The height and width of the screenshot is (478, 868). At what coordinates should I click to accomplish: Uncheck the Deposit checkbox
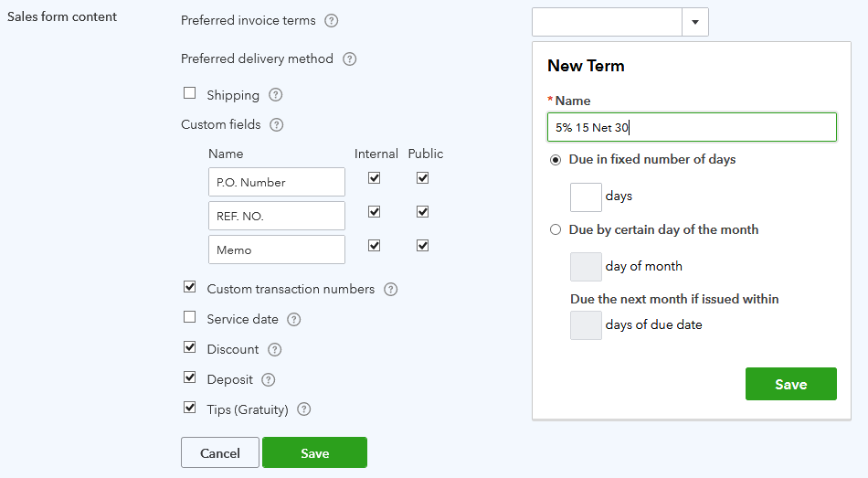[x=190, y=377]
